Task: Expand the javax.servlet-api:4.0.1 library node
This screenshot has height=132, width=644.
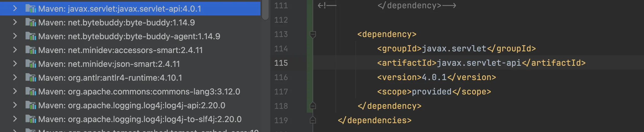Action: tap(15, 9)
